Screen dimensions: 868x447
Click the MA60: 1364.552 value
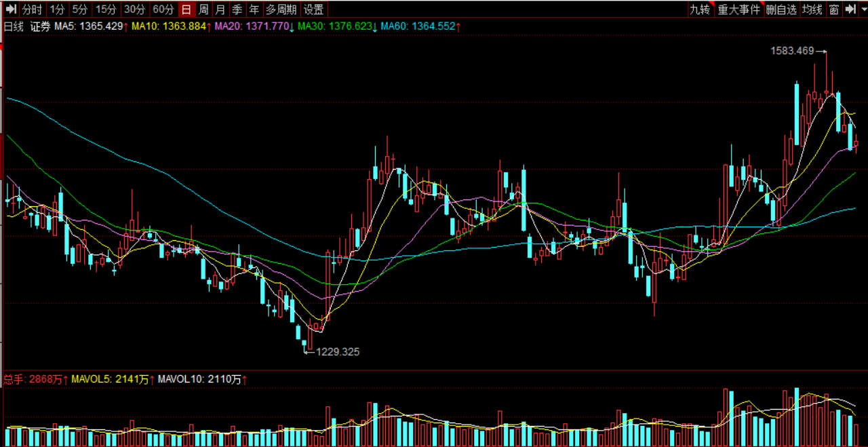421,26
